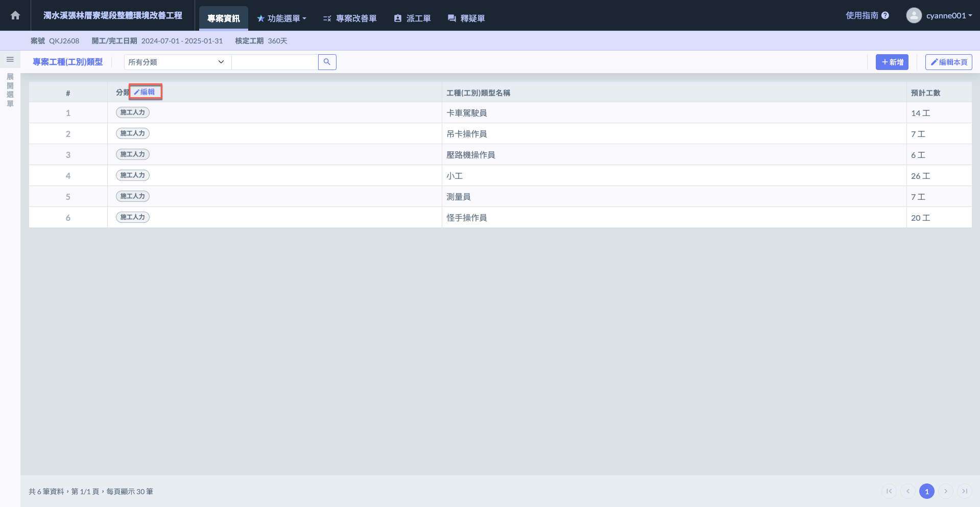Click the home icon in top bar

[15, 15]
